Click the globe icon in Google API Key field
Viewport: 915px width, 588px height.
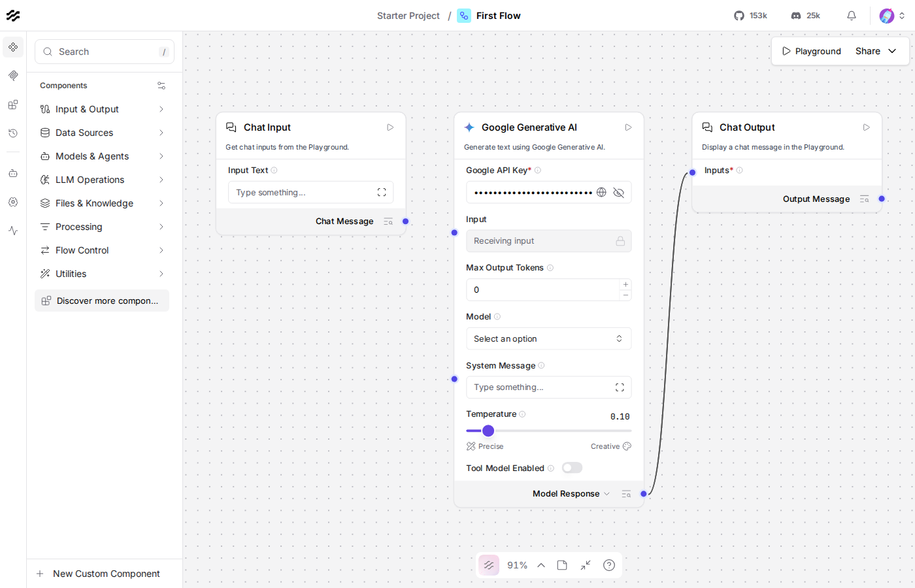coord(601,192)
